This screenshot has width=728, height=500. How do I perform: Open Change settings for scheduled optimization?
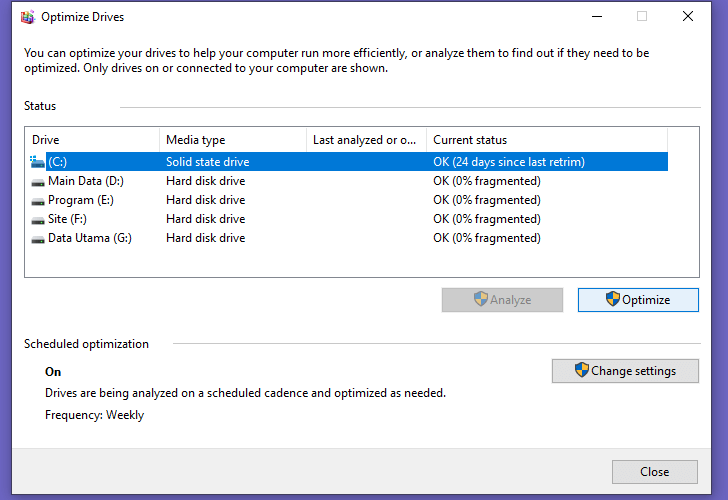[625, 371]
